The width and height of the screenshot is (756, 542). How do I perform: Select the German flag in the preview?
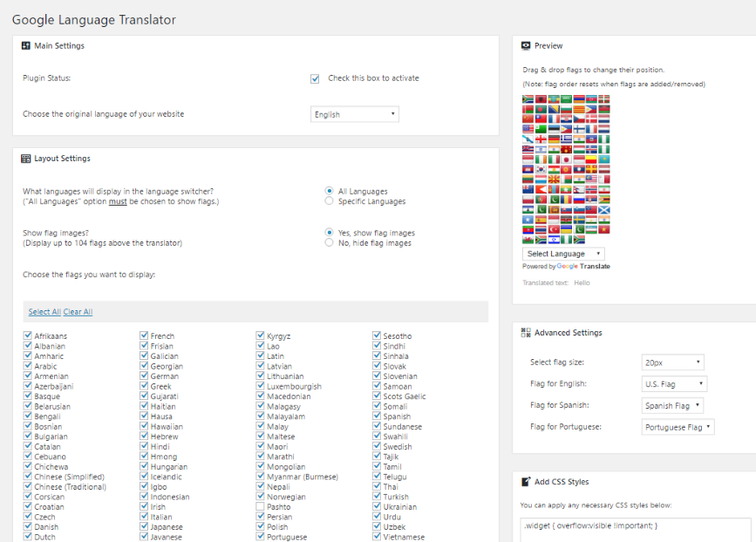(x=554, y=139)
